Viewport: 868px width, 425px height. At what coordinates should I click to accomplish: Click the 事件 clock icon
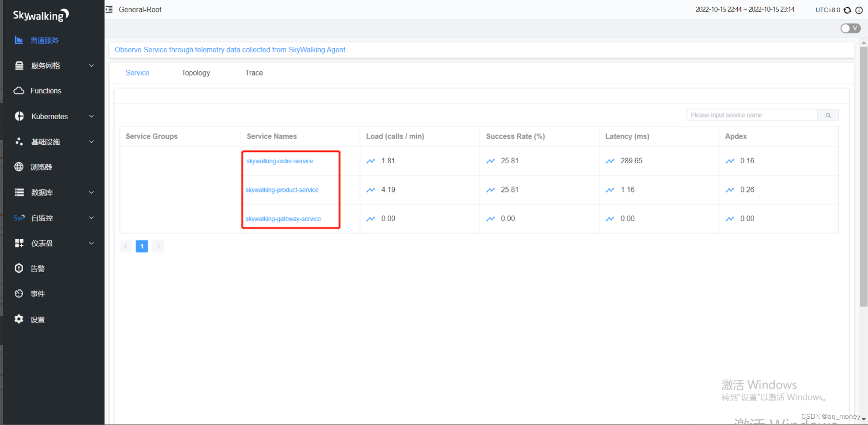coord(19,294)
